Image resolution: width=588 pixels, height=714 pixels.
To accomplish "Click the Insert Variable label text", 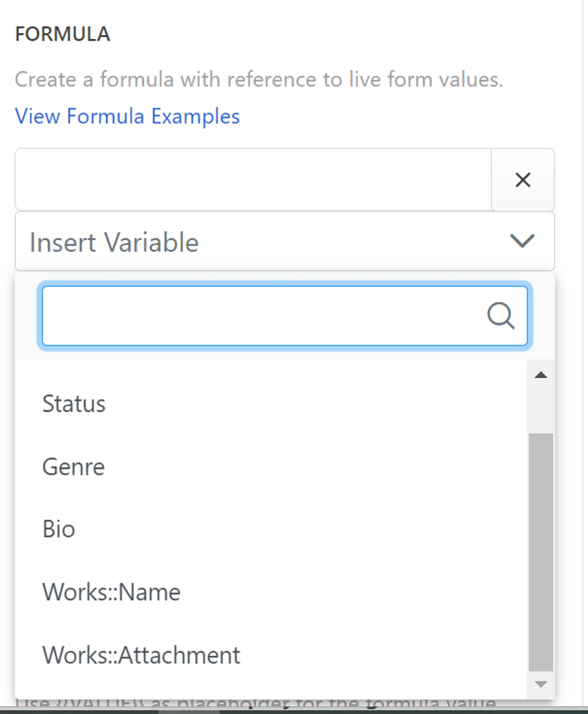I will pos(114,242).
